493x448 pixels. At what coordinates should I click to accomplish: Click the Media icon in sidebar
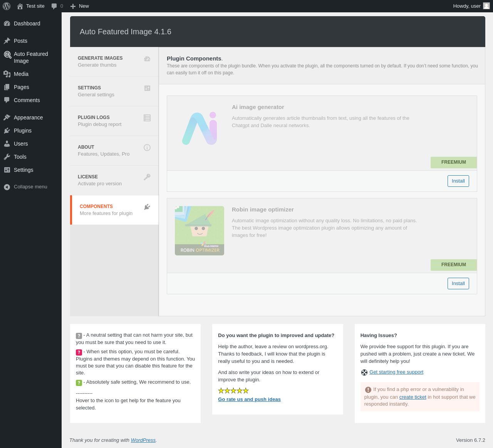point(7,74)
